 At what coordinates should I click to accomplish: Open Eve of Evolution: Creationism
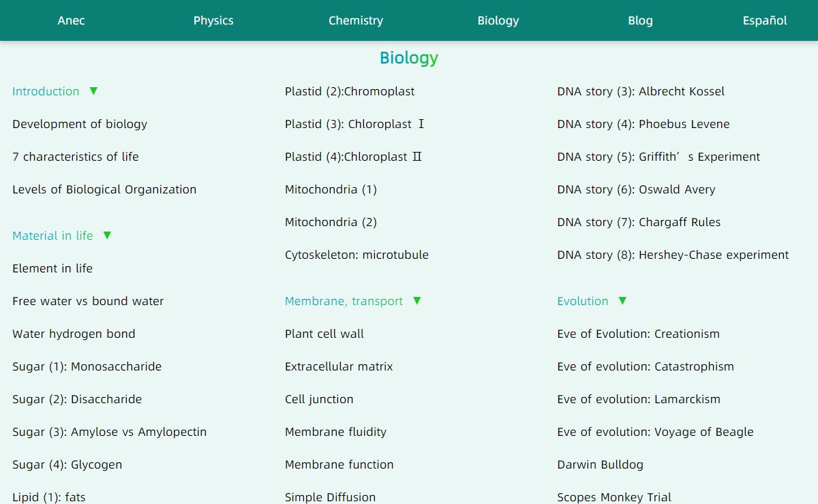click(638, 334)
